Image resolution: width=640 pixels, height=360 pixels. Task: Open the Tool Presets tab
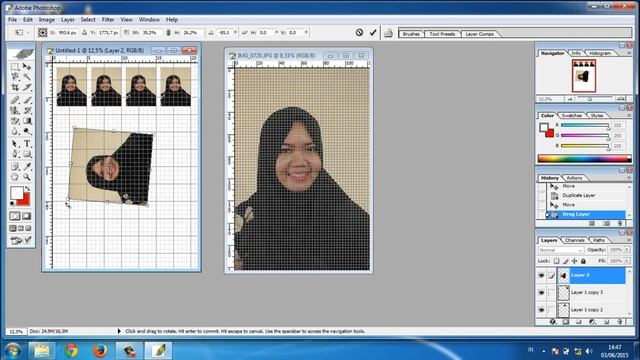[442, 34]
